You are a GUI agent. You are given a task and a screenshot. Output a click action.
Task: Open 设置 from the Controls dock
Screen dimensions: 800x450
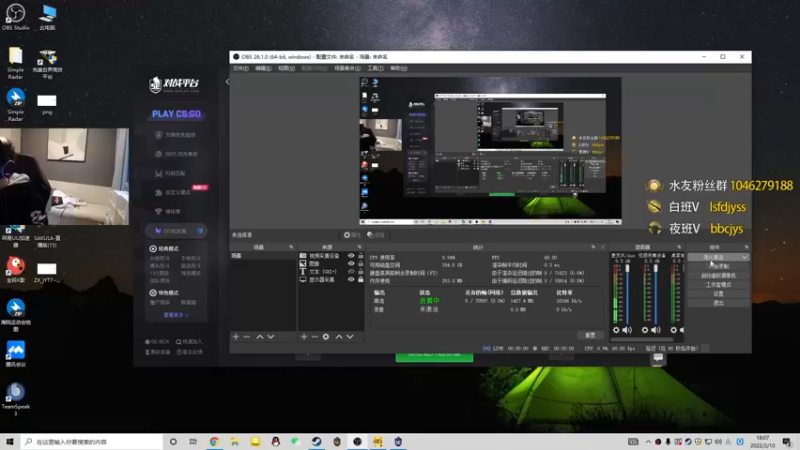pos(718,294)
